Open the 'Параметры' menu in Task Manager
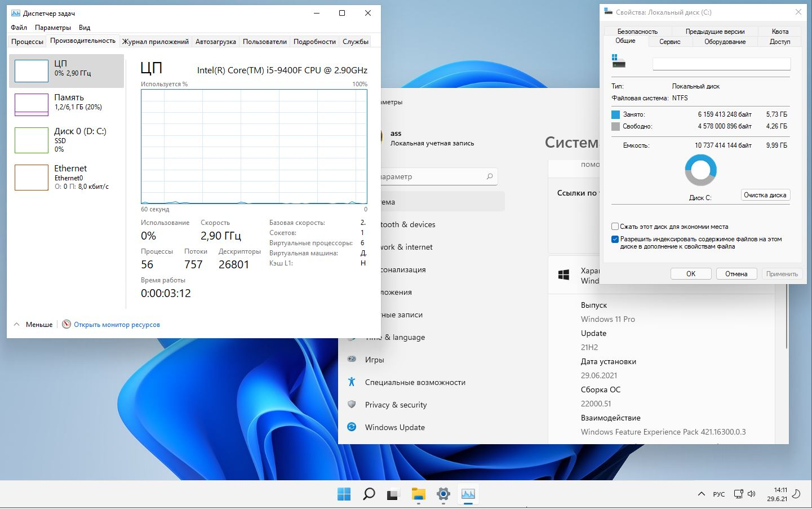Screen dimensions: 812x509 53,27
